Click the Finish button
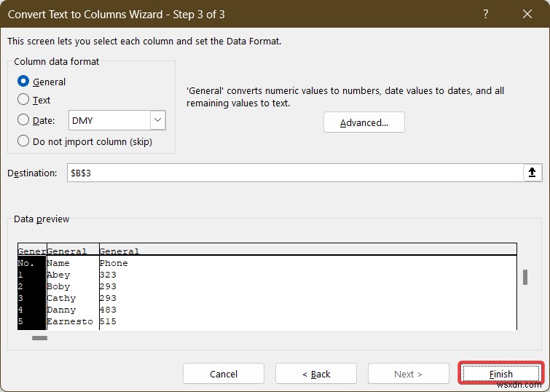 (x=501, y=374)
